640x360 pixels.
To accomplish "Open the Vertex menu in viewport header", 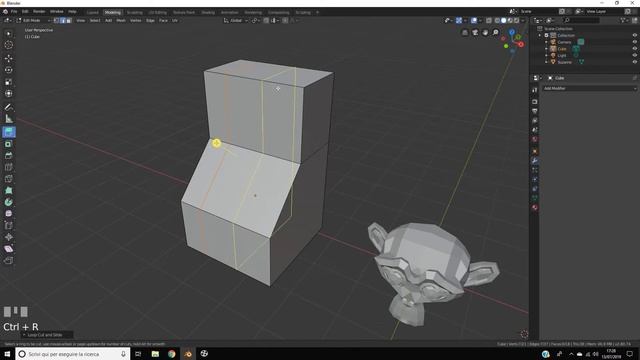I will click(x=136, y=20).
